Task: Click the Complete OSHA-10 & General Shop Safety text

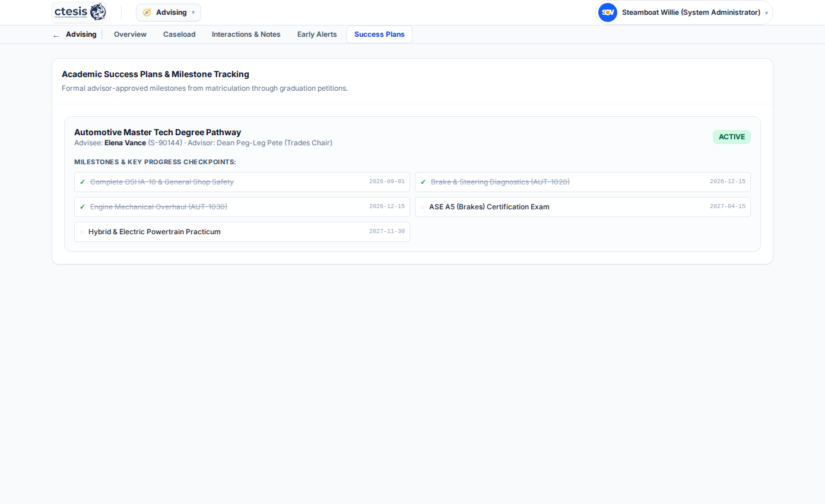Action: point(162,182)
